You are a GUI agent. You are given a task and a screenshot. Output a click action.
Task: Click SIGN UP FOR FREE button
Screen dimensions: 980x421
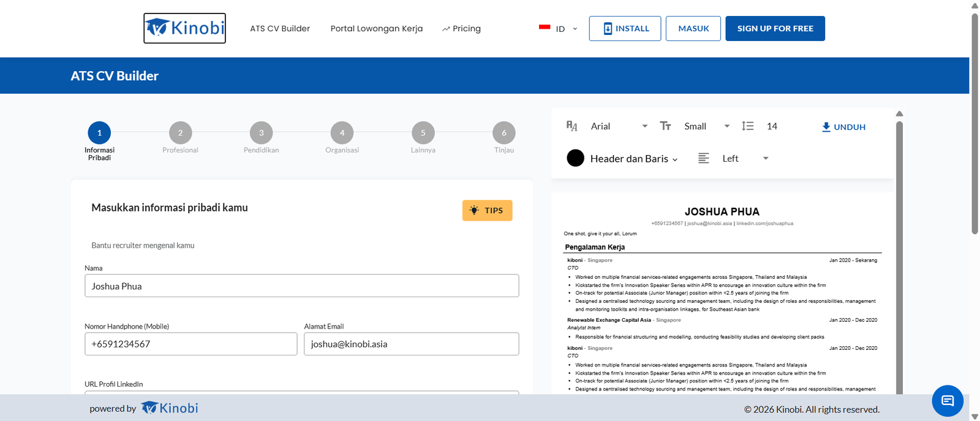(775, 29)
